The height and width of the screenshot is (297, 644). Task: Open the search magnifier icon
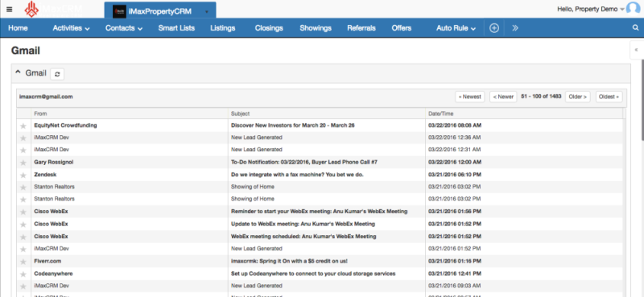(x=635, y=28)
